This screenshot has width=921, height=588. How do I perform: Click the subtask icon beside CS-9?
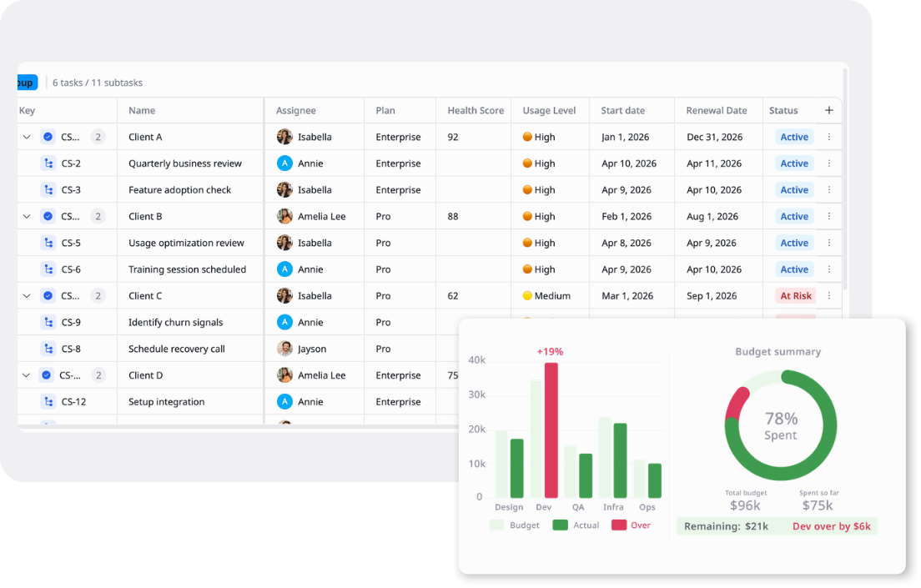click(x=48, y=322)
